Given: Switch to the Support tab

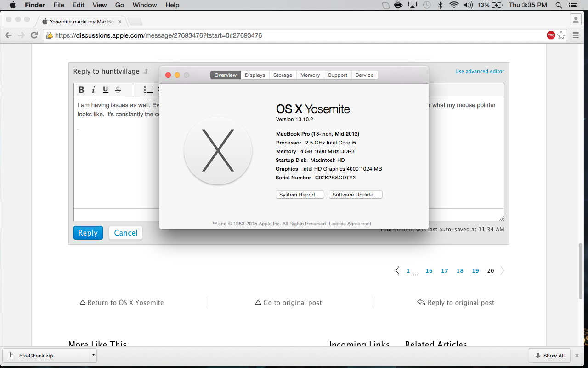Looking at the screenshot, I should [x=338, y=75].
